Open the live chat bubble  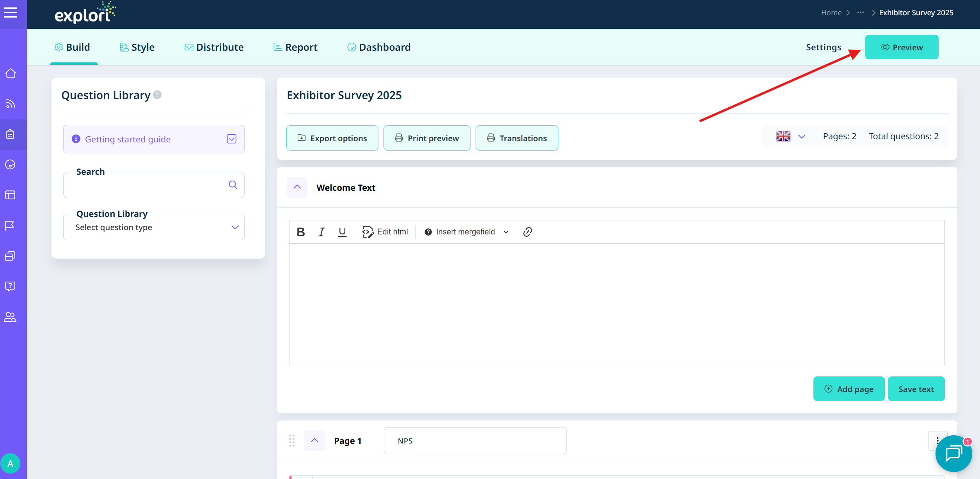(x=953, y=454)
